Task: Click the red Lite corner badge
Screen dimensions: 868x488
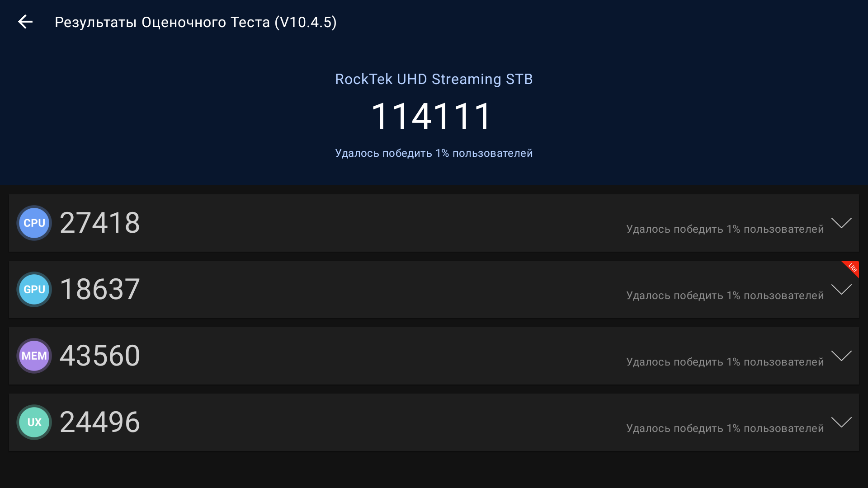Action: click(852, 267)
